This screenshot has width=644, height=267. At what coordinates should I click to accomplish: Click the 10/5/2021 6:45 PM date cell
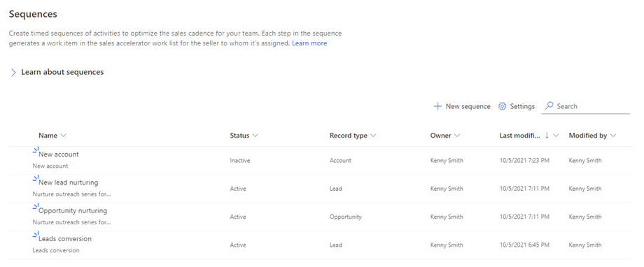pos(524,245)
